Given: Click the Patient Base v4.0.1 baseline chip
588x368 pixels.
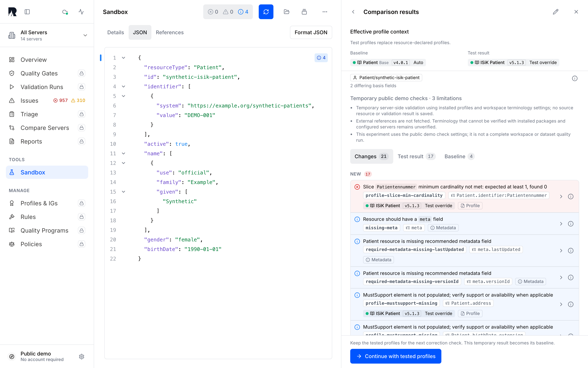Looking at the screenshot, I should [388, 63].
